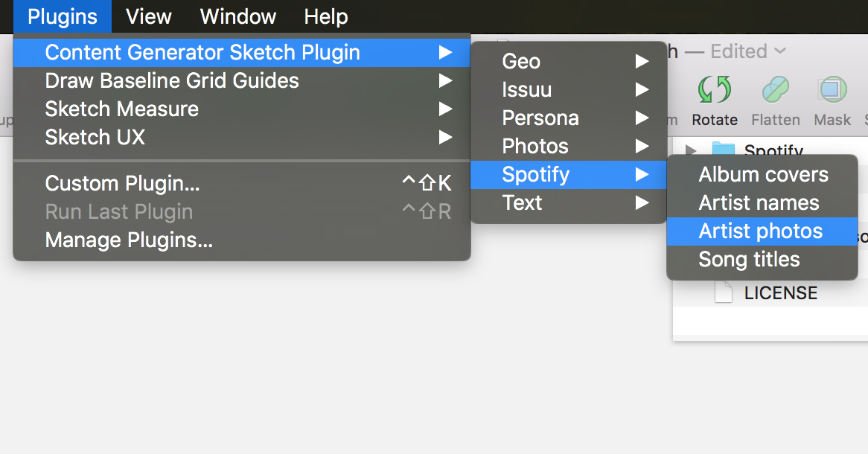Click Manage Plugins… menu item
Viewport: 868px width, 454px height.
(x=129, y=240)
